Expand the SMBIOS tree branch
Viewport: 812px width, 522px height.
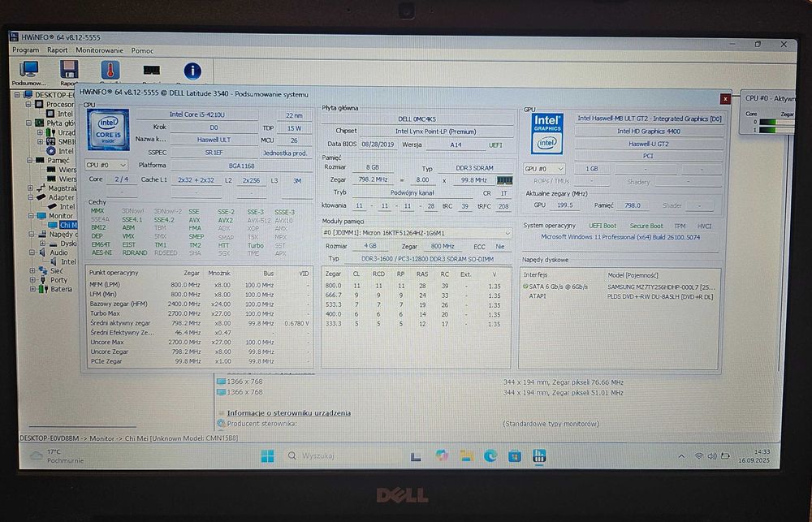click(40, 141)
